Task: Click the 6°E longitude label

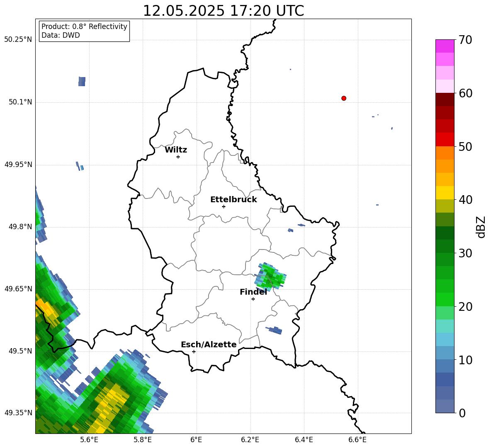Action: tap(196, 440)
